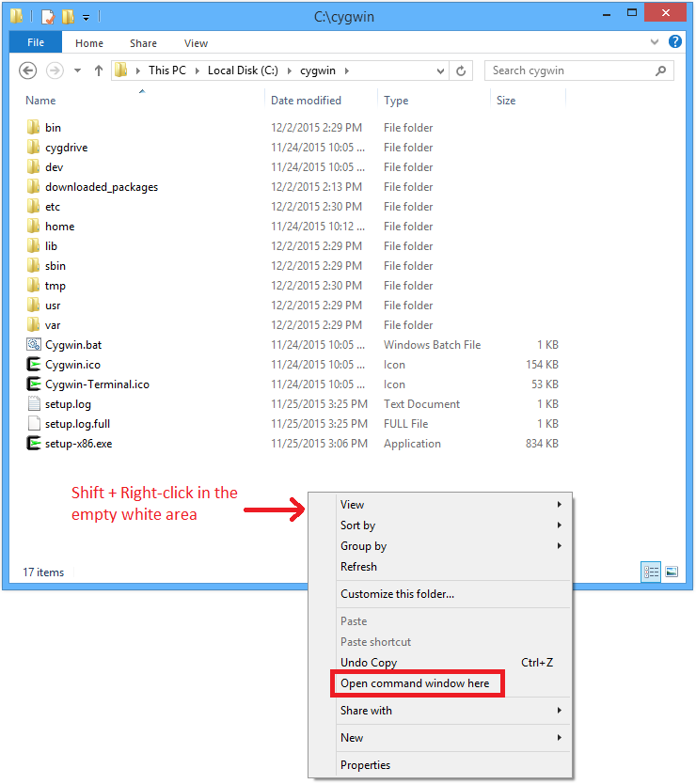
Task: Select Properties from the context menu
Action: [365, 765]
